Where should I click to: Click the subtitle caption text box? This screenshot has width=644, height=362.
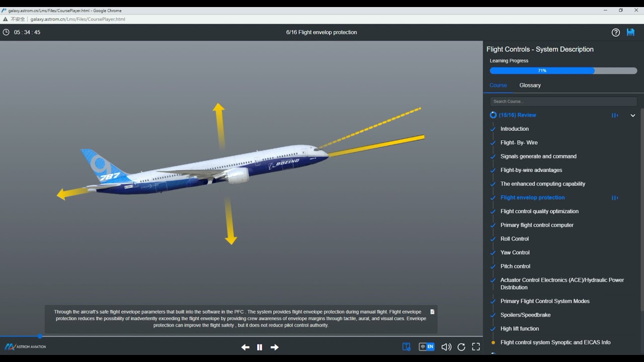pos(240,319)
